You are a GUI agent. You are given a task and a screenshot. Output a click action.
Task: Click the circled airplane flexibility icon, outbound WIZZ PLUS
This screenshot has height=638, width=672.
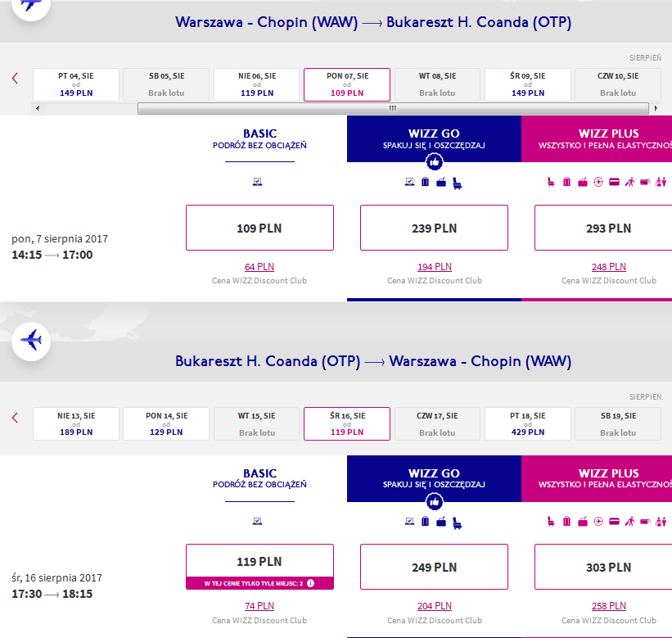pyautogui.click(x=598, y=182)
